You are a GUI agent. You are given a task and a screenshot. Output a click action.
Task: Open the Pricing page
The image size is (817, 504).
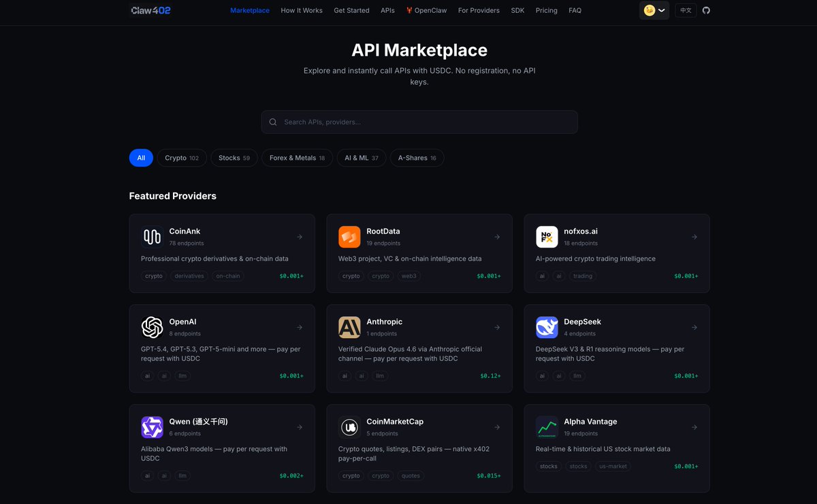coord(546,10)
